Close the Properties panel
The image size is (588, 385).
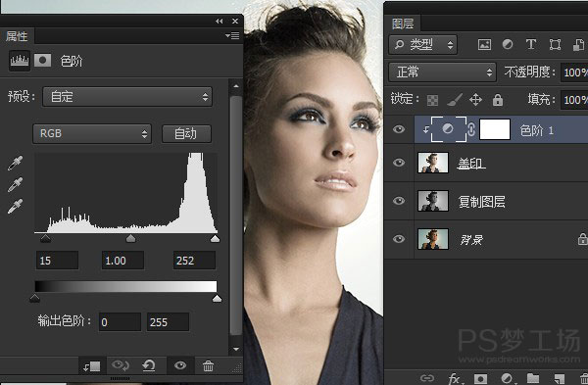[235, 22]
